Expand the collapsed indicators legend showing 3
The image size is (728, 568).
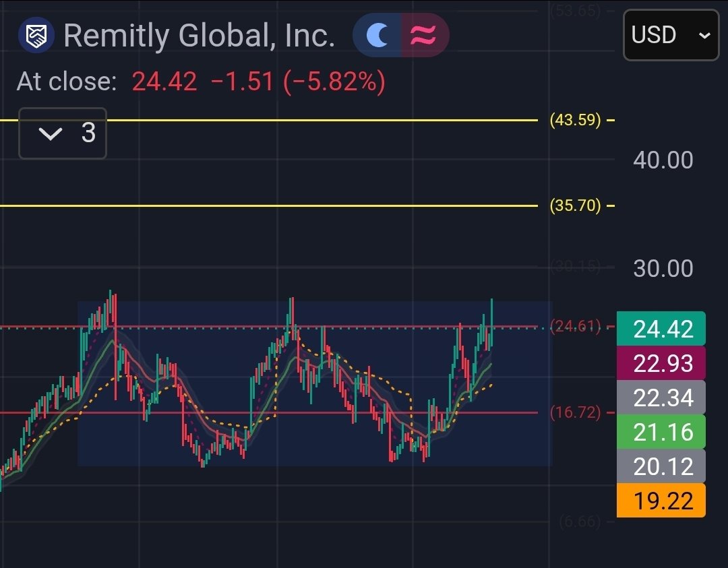pyautogui.click(x=63, y=133)
